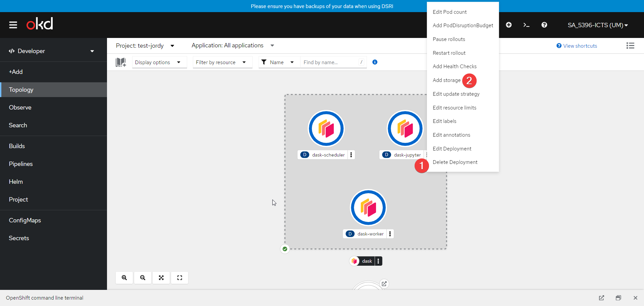The height and width of the screenshot is (306, 644).
Task: Expand the Display options dropdown
Action: click(x=159, y=62)
